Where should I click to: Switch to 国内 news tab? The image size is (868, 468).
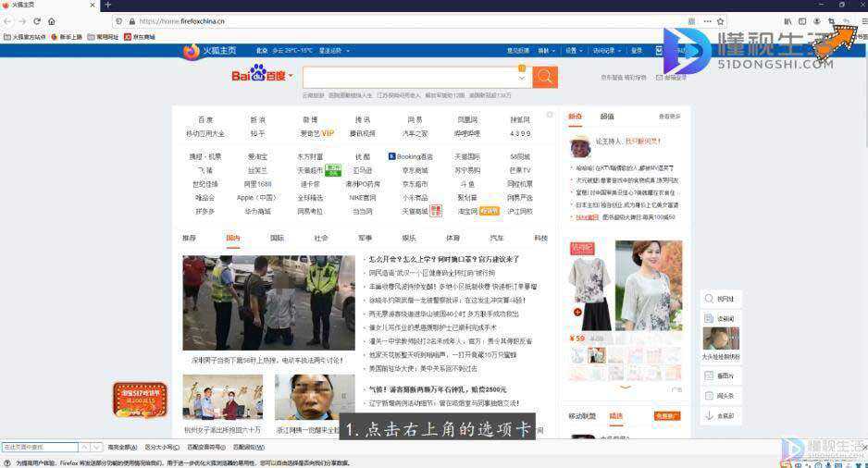(x=233, y=238)
